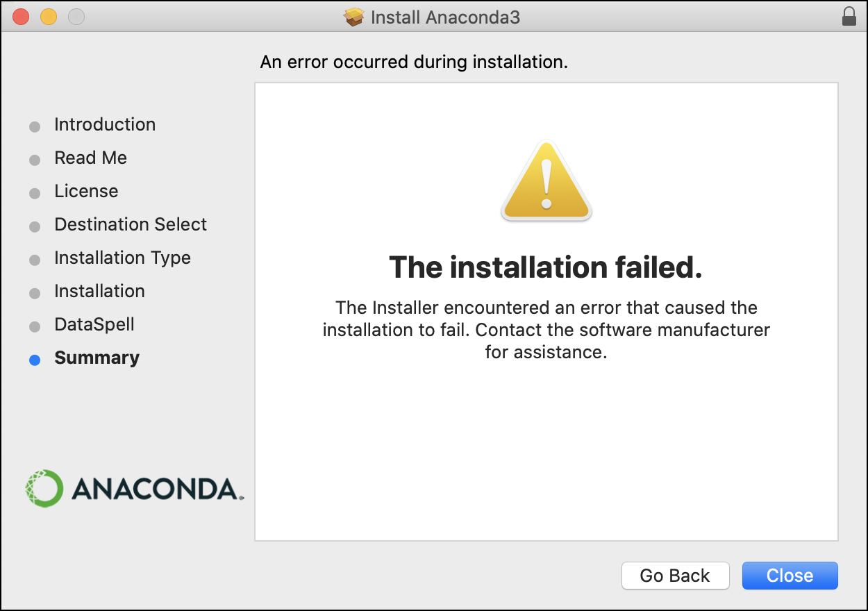
Task: Click the DataSpell step bullet dot
Action: coord(35,327)
